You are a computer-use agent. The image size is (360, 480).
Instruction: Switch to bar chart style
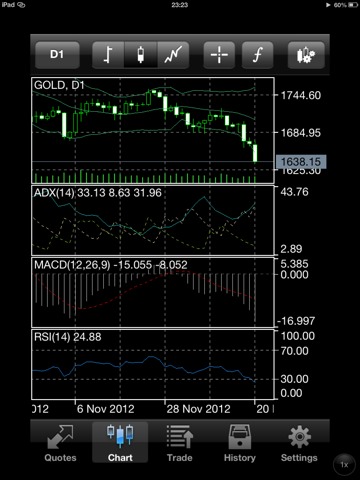click(x=108, y=55)
